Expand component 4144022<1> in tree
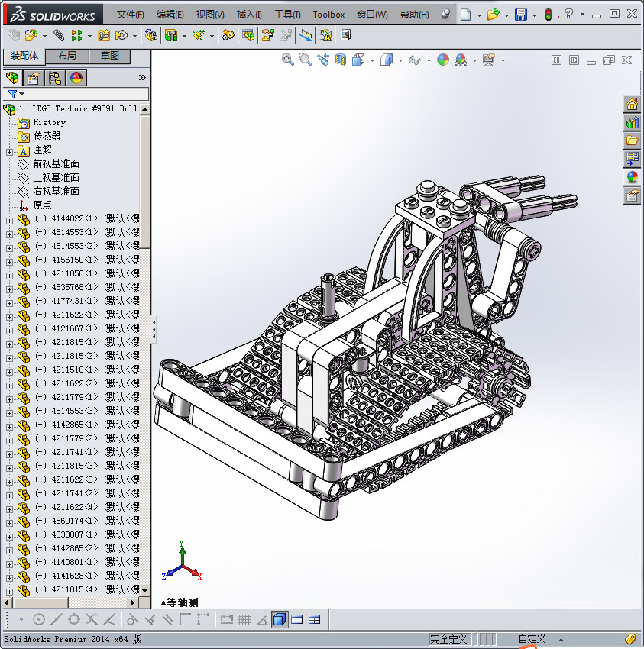This screenshot has width=644, height=649. (x=9, y=221)
